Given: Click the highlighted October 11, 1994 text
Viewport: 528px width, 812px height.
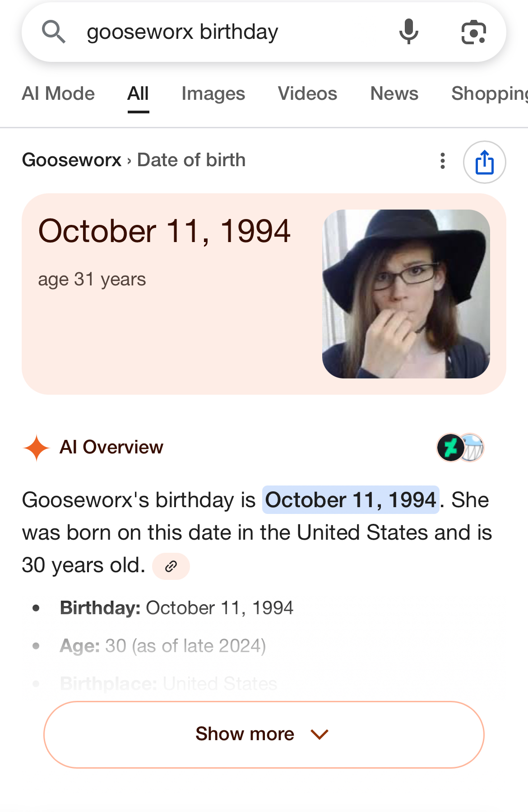Looking at the screenshot, I should point(351,500).
